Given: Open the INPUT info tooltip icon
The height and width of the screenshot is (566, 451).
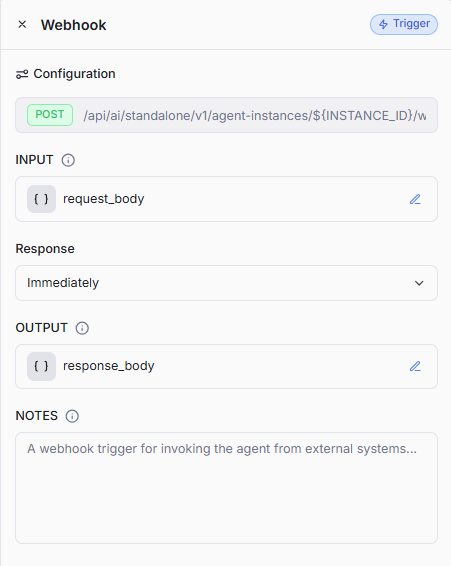Looking at the screenshot, I should (x=68, y=160).
